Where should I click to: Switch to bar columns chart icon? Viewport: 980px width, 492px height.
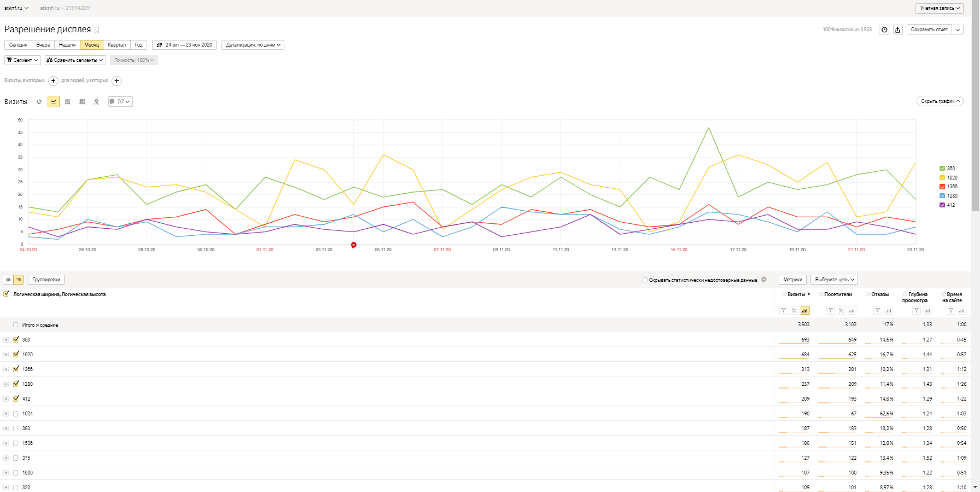(x=82, y=102)
